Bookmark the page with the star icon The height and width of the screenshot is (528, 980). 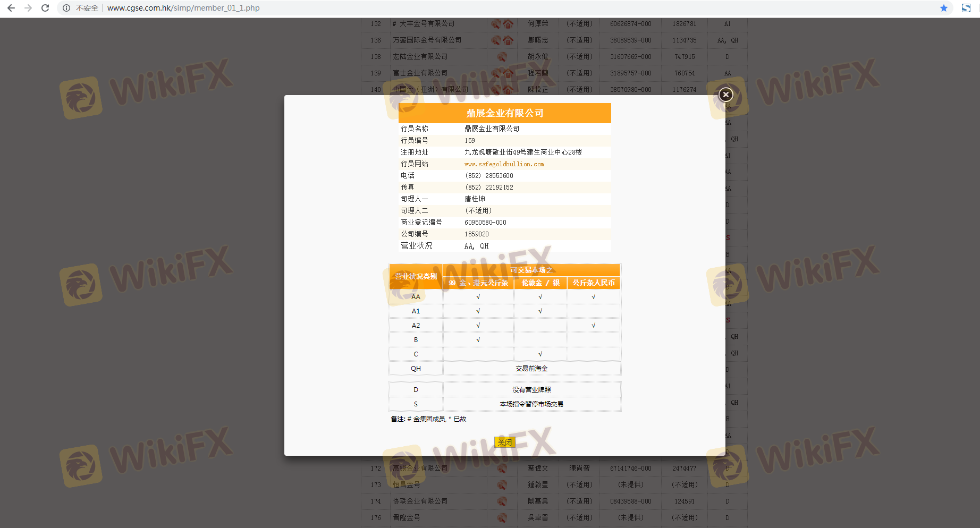[944, 8]
